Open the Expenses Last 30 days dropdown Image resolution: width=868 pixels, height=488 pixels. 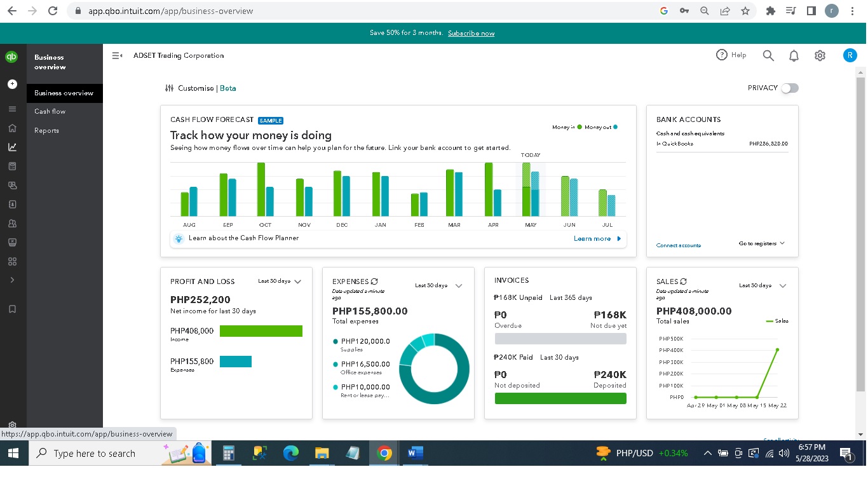point(438,286)
